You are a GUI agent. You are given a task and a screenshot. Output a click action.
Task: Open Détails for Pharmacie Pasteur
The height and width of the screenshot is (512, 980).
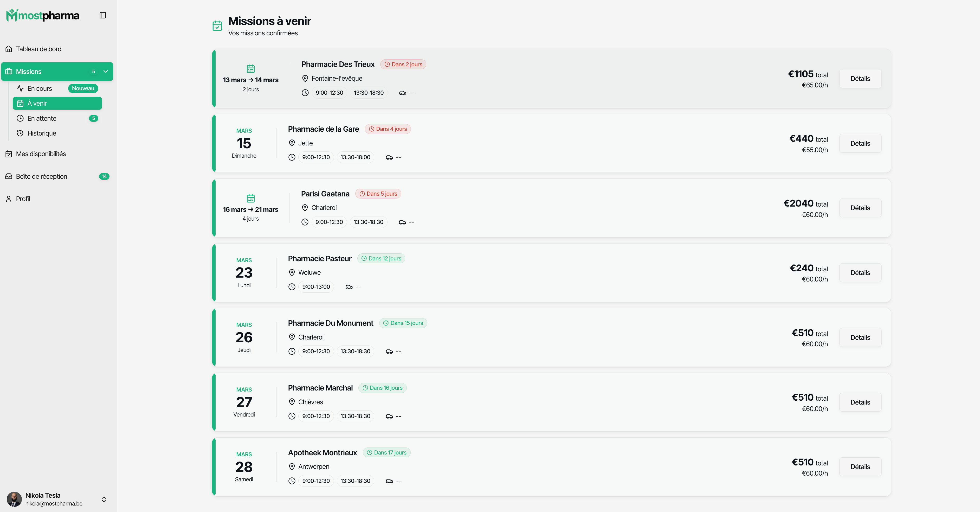point(860,273)
